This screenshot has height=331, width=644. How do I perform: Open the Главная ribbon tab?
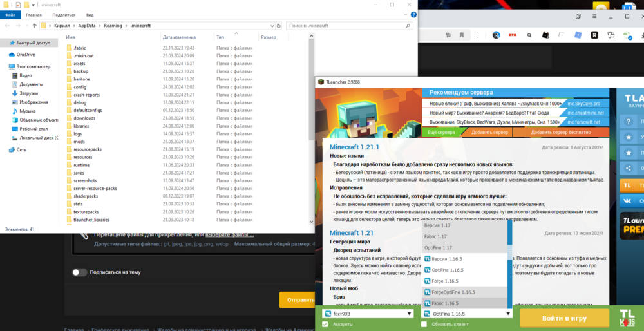[33, 15]
